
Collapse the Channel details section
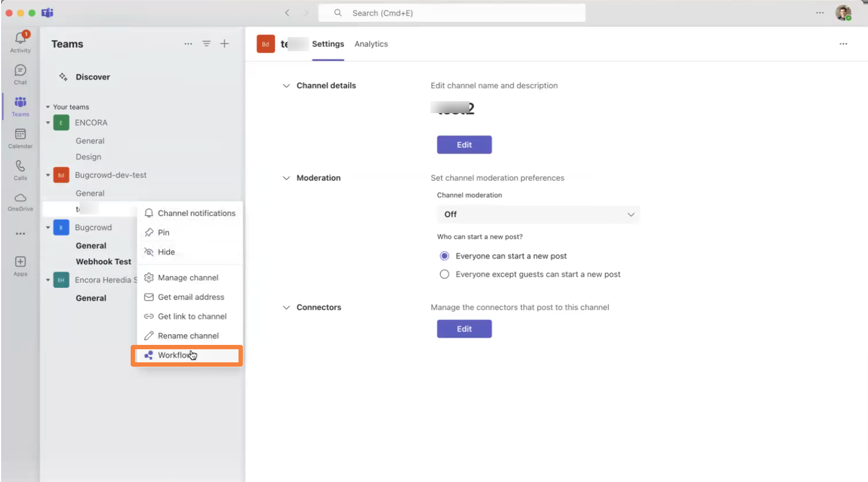coord(286,85)
